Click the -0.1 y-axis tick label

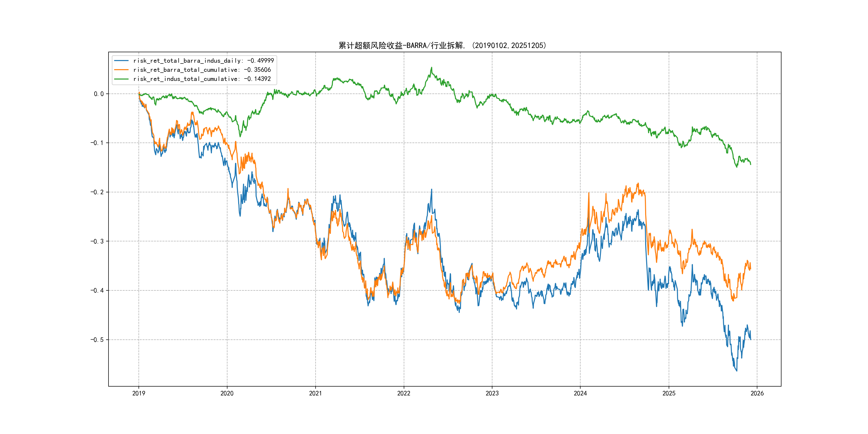pos(97,143)
